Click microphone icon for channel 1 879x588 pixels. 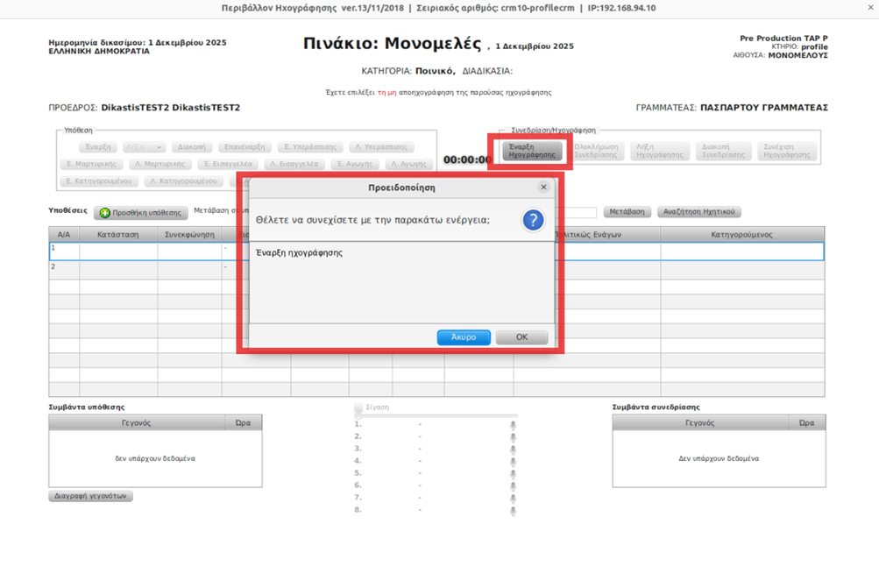tap(513, 425)
